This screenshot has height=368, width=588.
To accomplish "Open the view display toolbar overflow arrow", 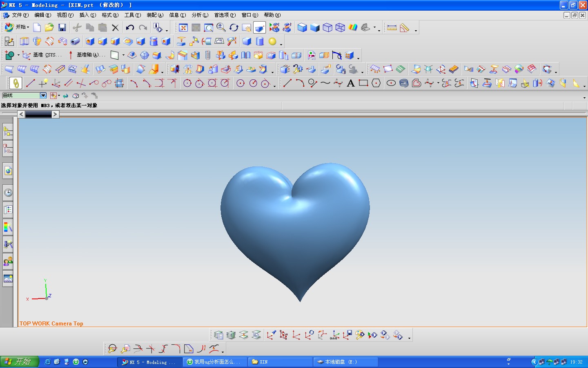I will point(379,31).
